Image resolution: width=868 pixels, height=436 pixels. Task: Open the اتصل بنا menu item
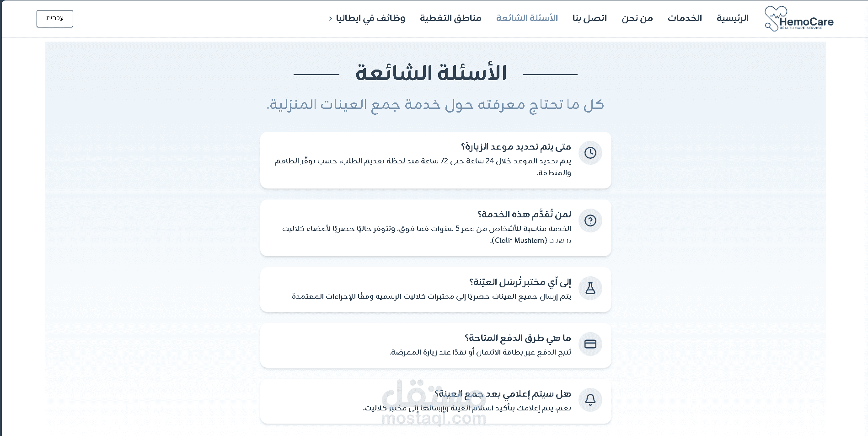(x=589, y=18)
